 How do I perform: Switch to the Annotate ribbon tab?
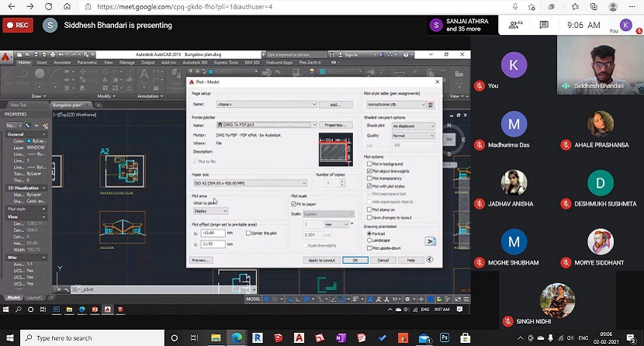[x=62, y=62]
